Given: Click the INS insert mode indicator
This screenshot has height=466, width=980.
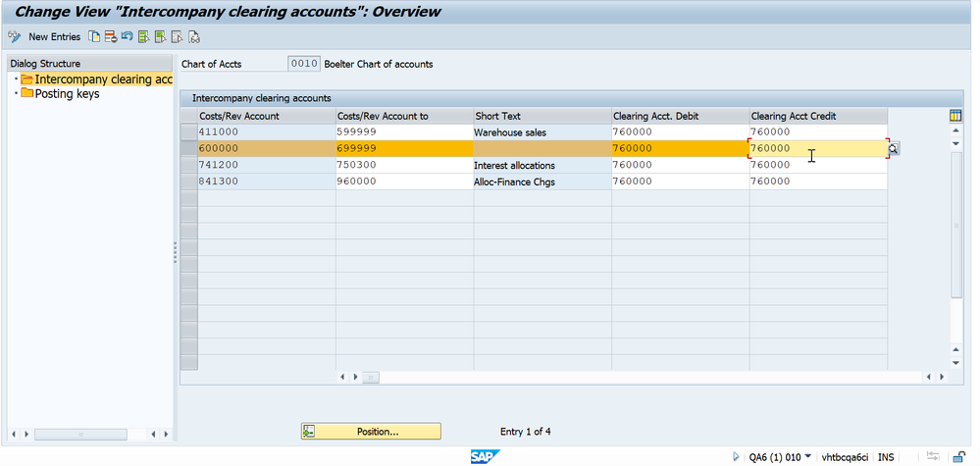Looking at the screenshot, I should tap(886, 457).
